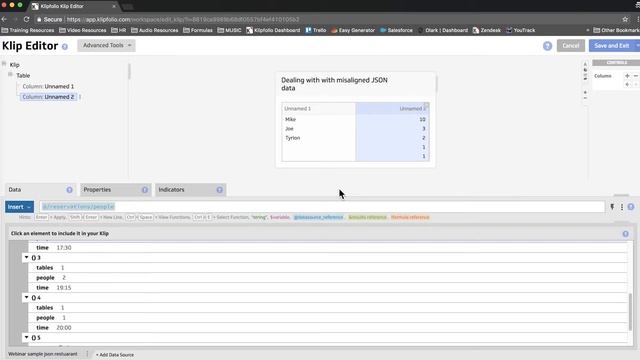The height and width of the screenshot is (360, 640).
Task: Click the Save and Exit button
Action: coord(611,46)
